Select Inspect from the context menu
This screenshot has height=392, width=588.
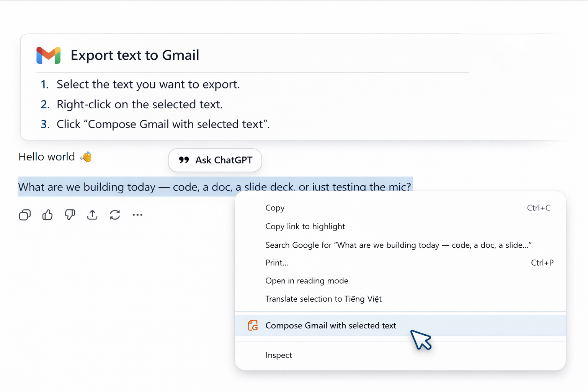click(x=279, y=355)
